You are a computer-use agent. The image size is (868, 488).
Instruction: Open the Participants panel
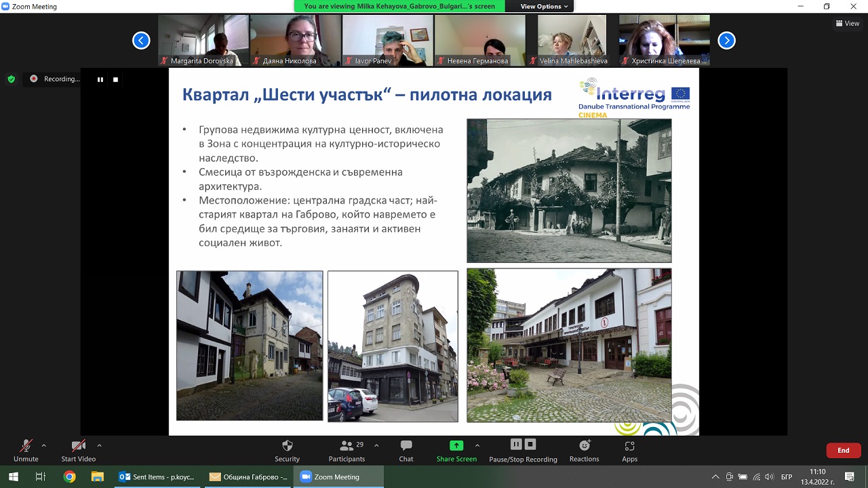tap(347, 450)
